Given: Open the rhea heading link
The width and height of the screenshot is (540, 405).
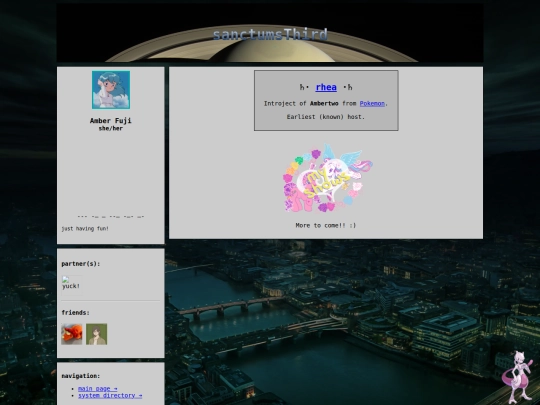Looking at the screenshot, I should pos(326,87).
